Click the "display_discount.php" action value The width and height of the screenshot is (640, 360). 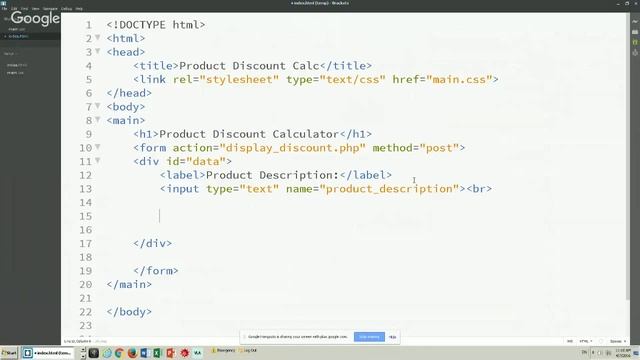[293, 148]
